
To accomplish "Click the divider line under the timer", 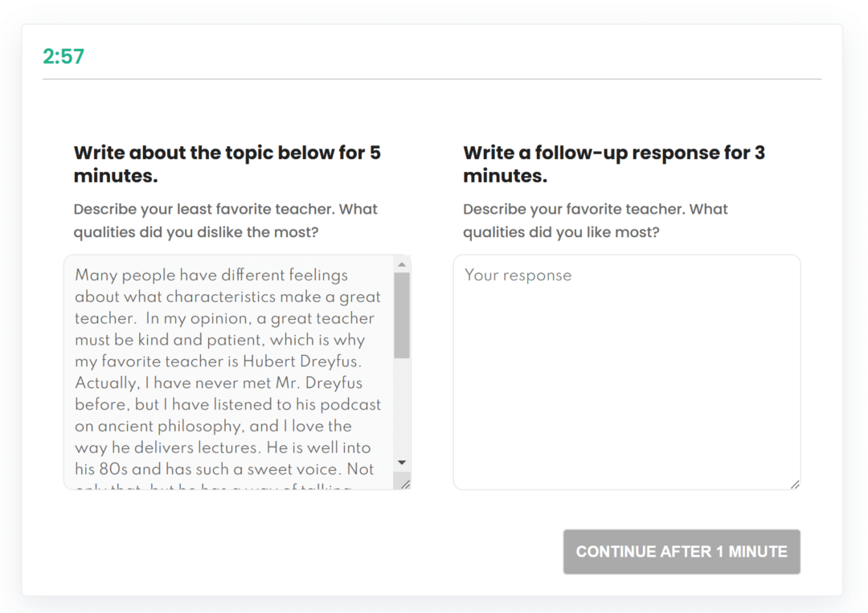I will tap(432, 79).
